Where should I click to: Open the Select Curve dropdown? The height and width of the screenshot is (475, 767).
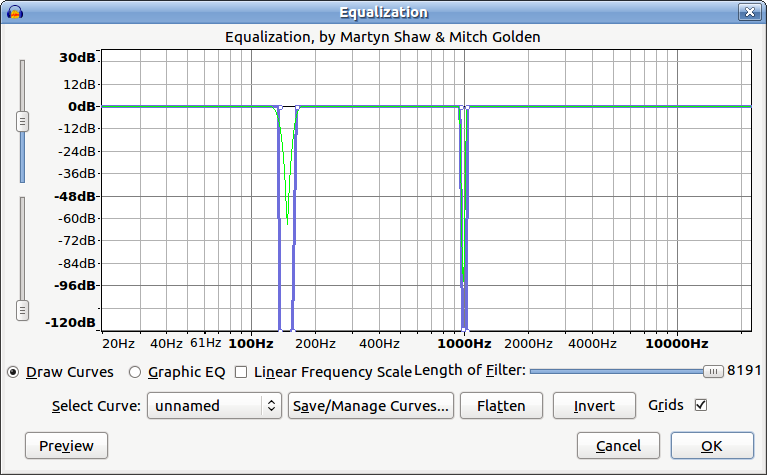pyautogui.click(x=214, y=406)
